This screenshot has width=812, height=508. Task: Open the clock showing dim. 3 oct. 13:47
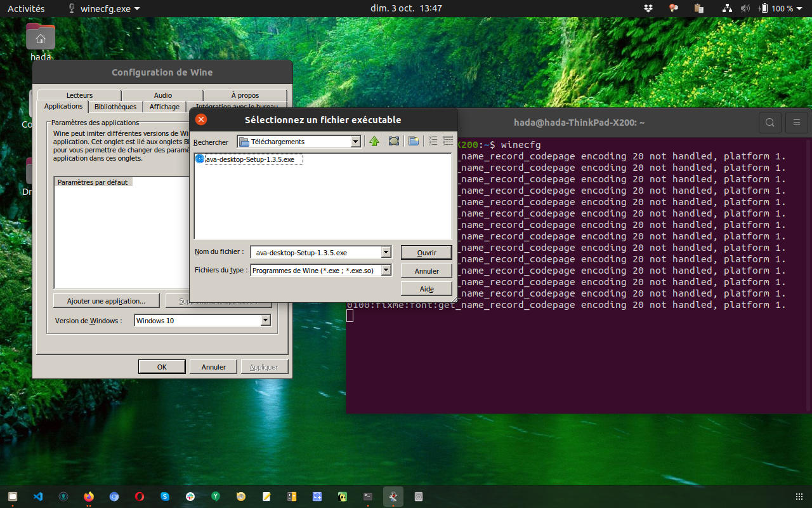406,8
